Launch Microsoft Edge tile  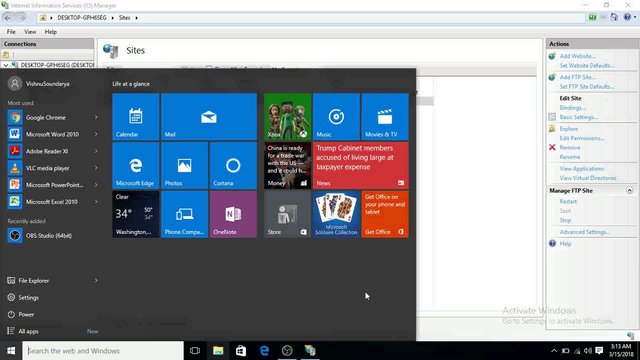(136, 166)
